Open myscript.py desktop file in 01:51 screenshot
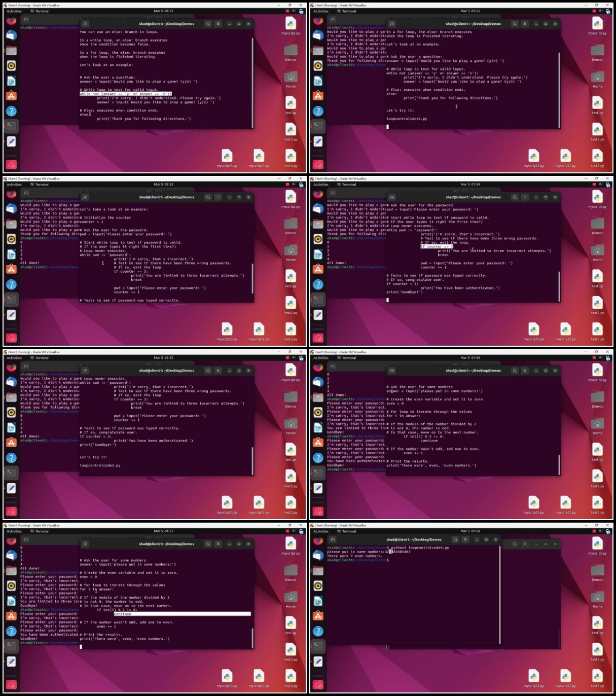616x696 pixels. [291, 26]
